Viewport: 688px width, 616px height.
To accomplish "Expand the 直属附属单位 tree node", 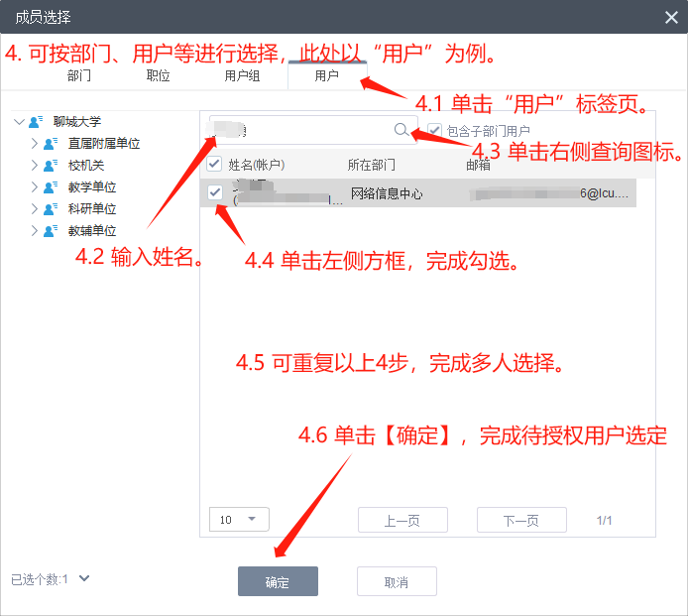I will tap(34, 144).
